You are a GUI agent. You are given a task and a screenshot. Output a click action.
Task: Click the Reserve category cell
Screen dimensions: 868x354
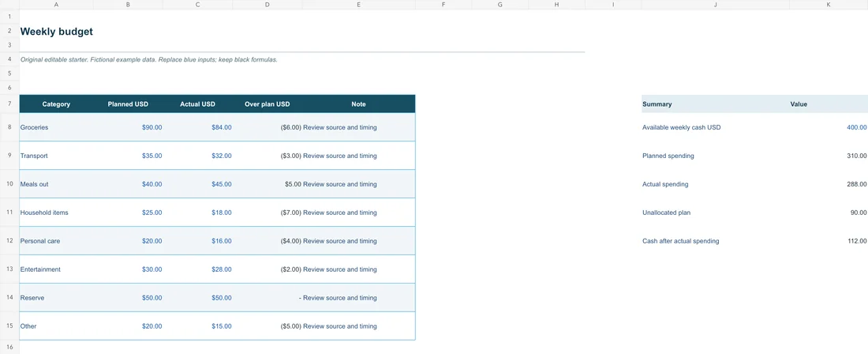[57, 297]
